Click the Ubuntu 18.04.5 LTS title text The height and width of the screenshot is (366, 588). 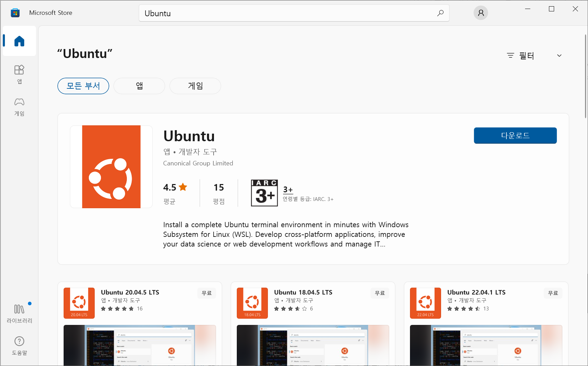303,292
